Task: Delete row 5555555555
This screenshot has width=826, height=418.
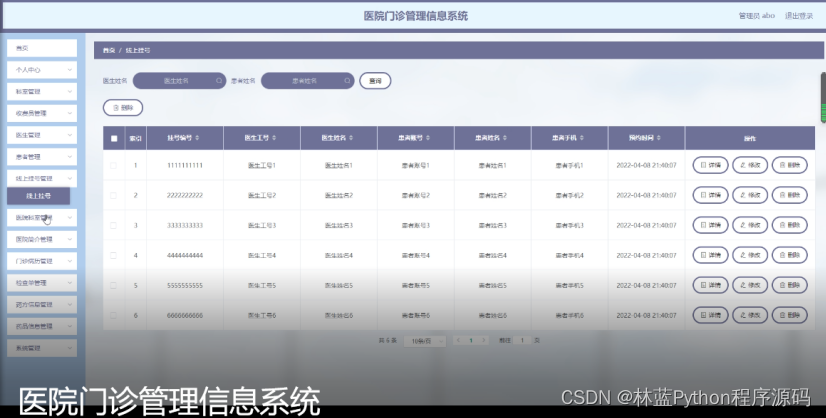Action: tap(790, 286)
